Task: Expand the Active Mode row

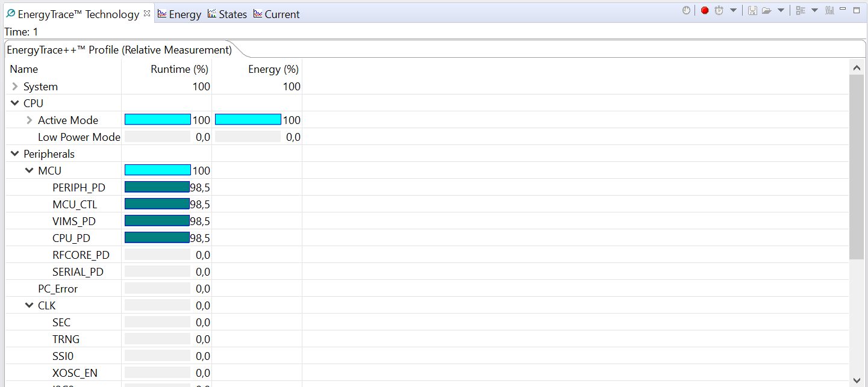Action: click(30, 120)
